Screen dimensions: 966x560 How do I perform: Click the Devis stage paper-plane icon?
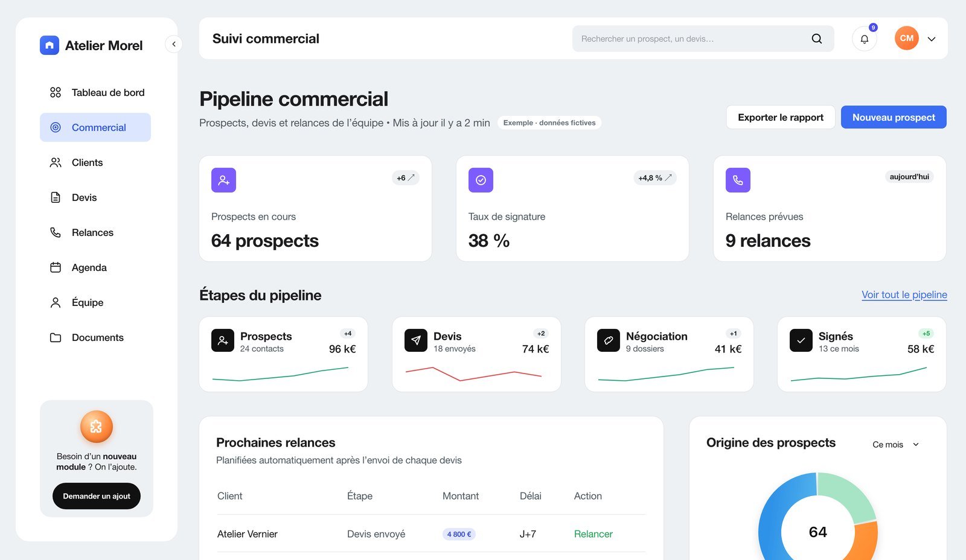pos(416,340)
